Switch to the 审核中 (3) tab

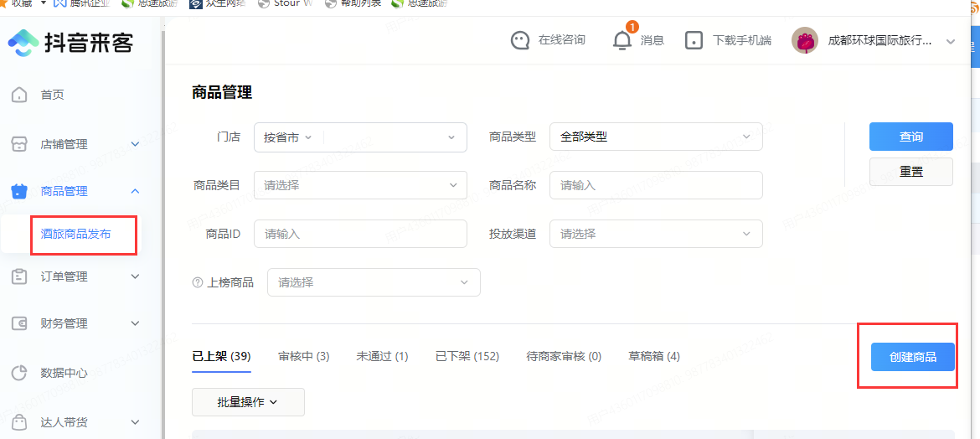pos(303,356)
